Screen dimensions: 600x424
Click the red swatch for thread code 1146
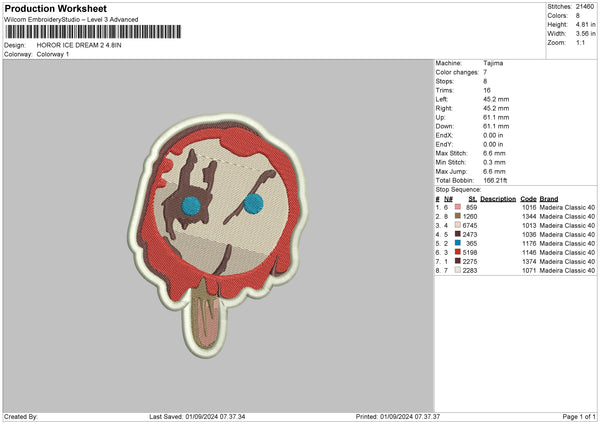pyautogui.click(x=458, y=252)
